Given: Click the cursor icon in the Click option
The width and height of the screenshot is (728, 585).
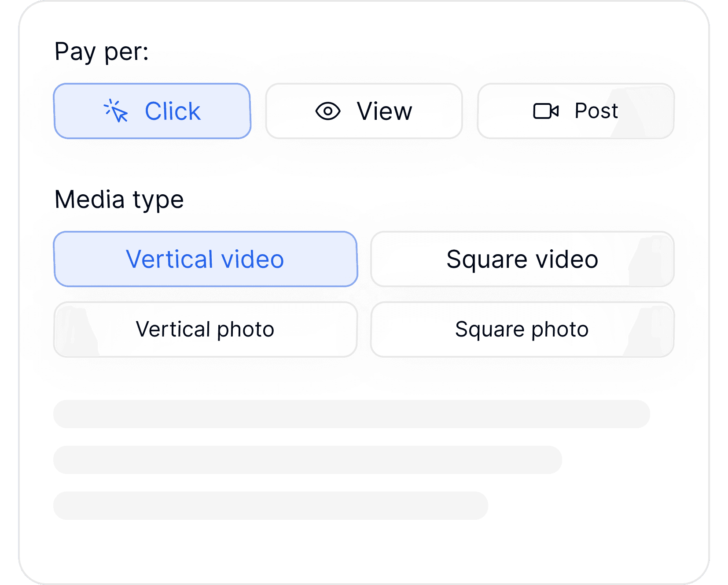Looking at the screenshot, I should tap(116, 111).
